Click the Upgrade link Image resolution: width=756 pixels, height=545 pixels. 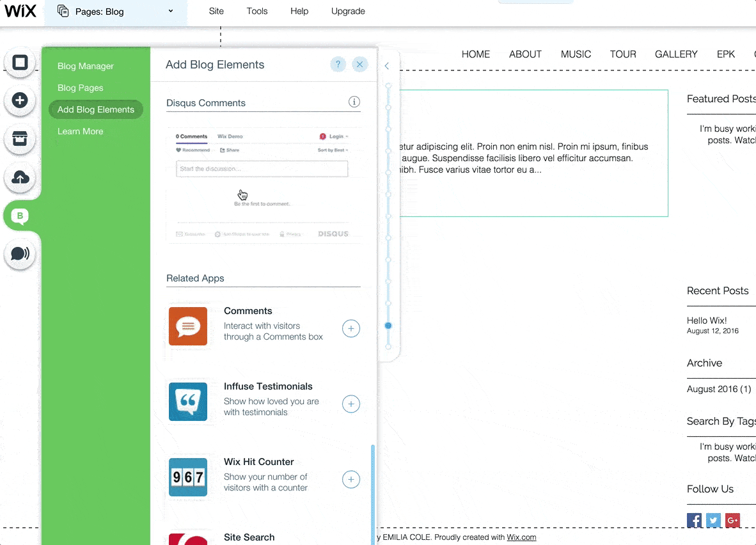click(347, 11)
